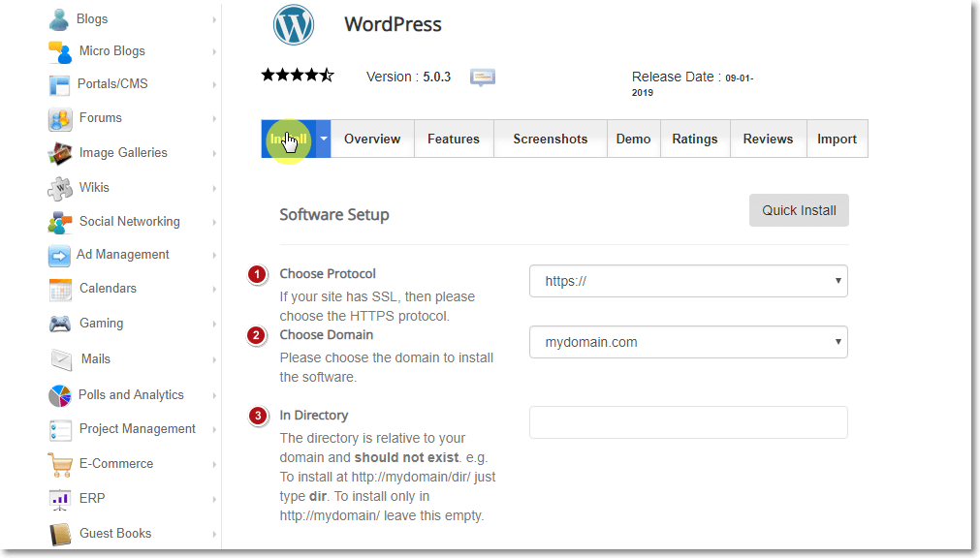Click inside the In Directory input field

click(x=688, y=422)
